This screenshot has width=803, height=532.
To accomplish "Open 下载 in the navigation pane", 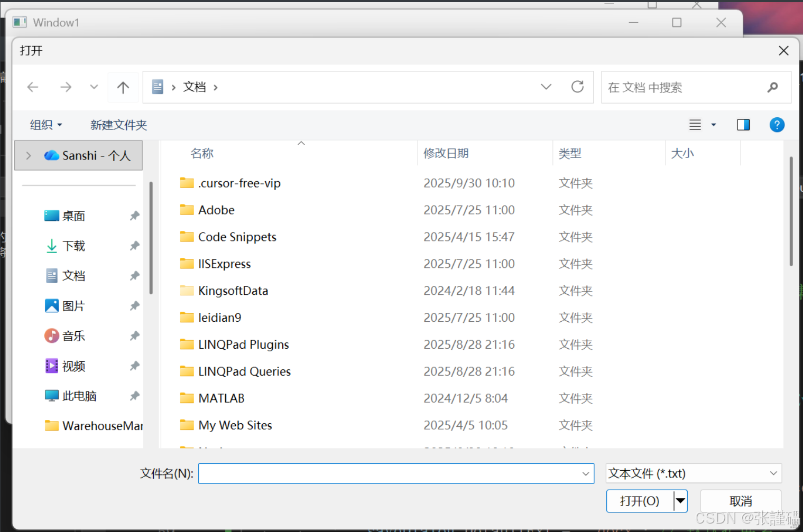I will [73, 246].
